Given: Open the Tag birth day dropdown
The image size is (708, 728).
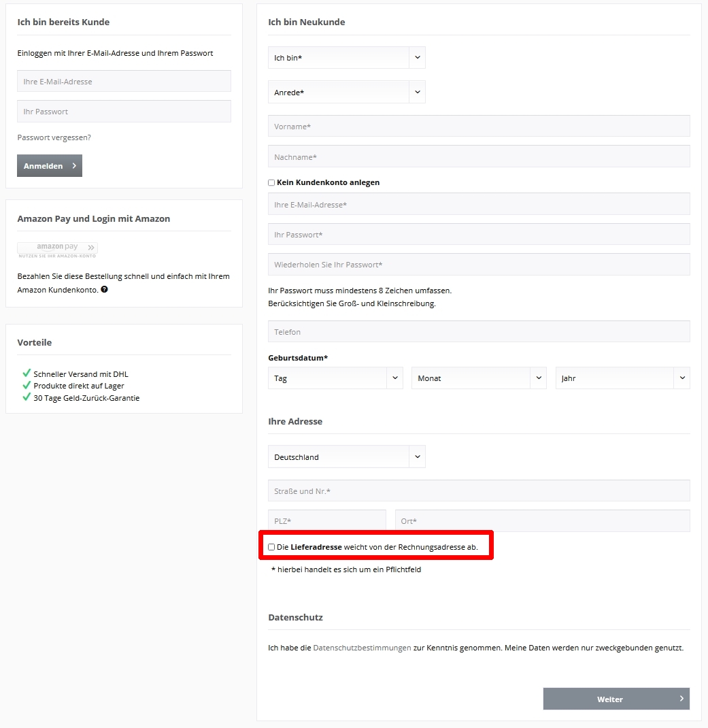Looking at the screenshot, I should click(x=336, y=378).
